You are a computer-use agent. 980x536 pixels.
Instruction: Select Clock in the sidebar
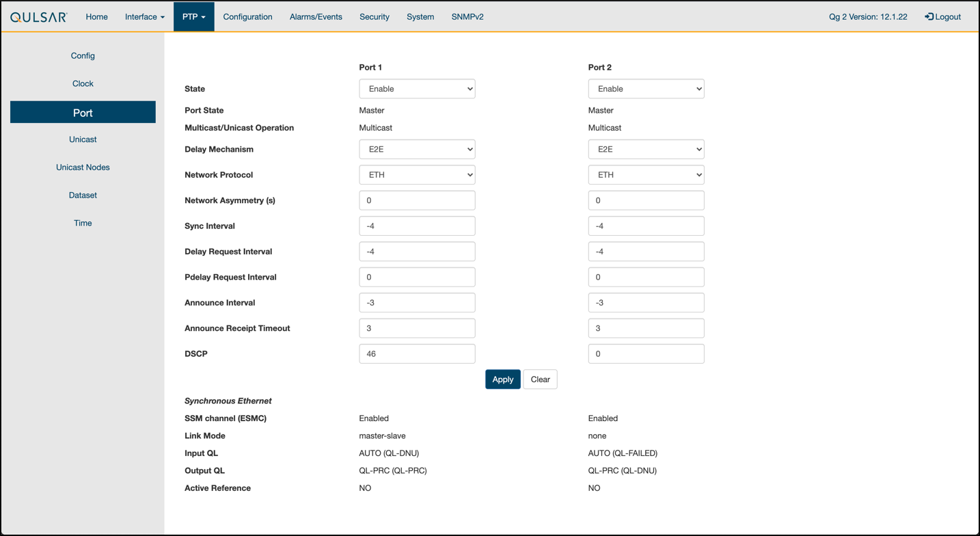tap(83, 84)
